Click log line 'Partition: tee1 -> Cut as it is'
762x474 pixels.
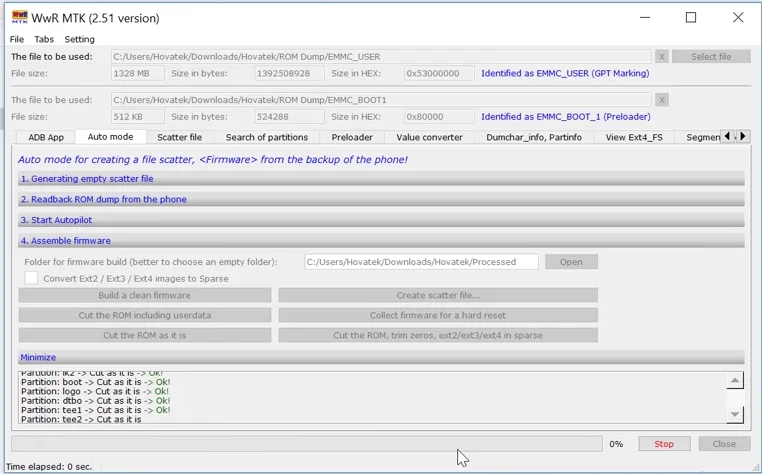pyautogui.click(x=95, y=410)
